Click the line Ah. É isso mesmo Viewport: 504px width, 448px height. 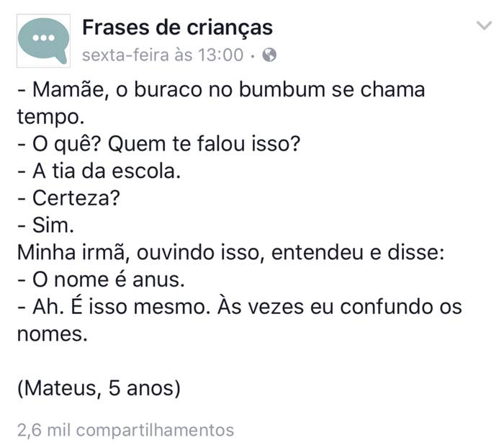click(x=240, y=307)
